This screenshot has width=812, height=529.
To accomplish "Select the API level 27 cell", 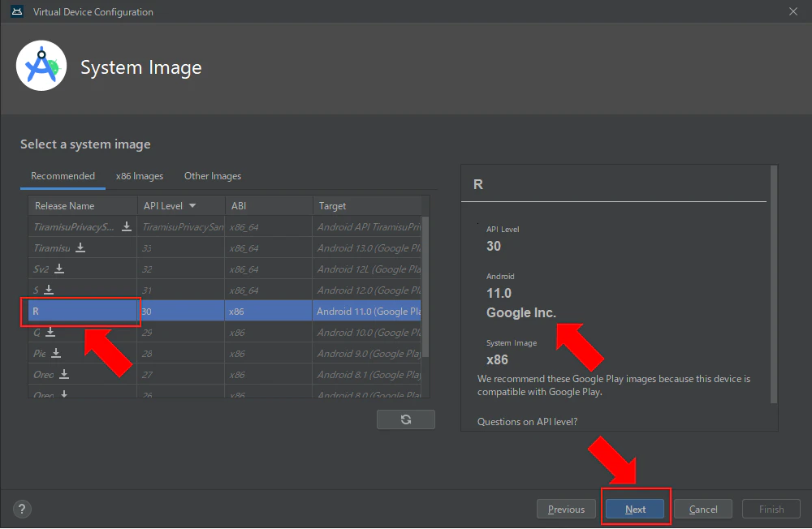I will (181, 375).
